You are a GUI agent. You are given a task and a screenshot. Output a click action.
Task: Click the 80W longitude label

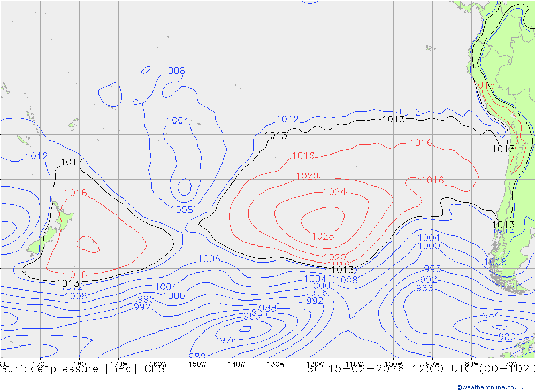[x=472, y=364]
